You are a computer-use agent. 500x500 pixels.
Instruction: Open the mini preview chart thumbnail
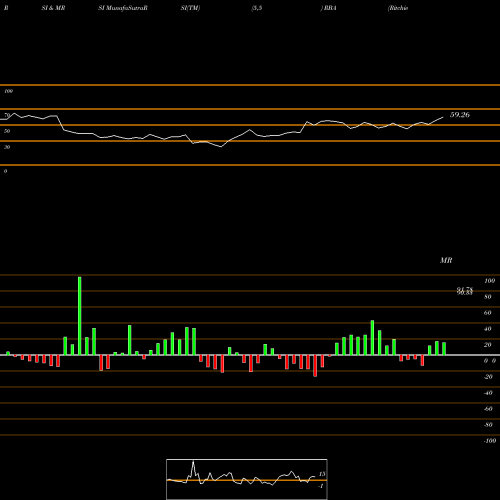(247, 479)
